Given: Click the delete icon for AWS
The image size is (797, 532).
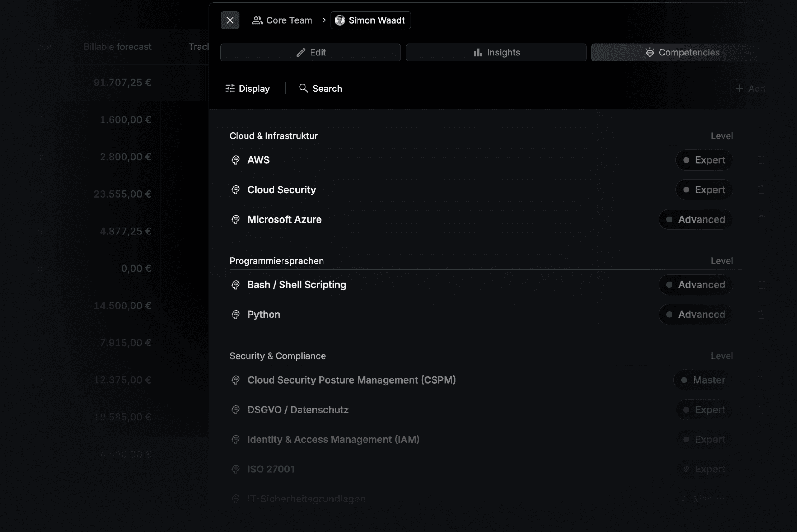Looking at the screenshot, I should [x=761, y=160].
